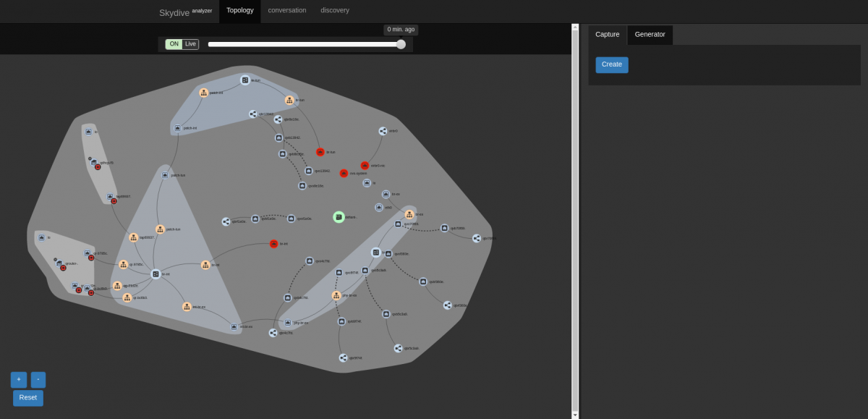Image resolution: width=868 pixels, height=419 pixels.
Task: Select the virbr0 node
Action: 383,130
